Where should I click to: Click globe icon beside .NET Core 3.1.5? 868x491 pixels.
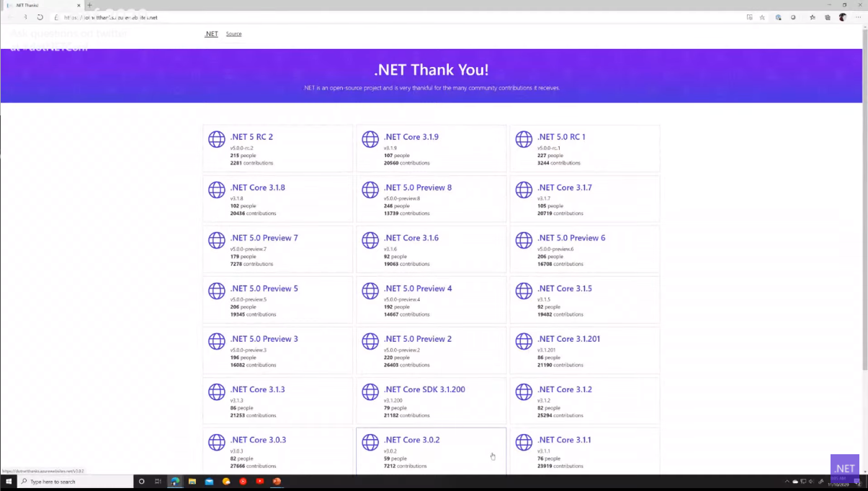[524, 291]
